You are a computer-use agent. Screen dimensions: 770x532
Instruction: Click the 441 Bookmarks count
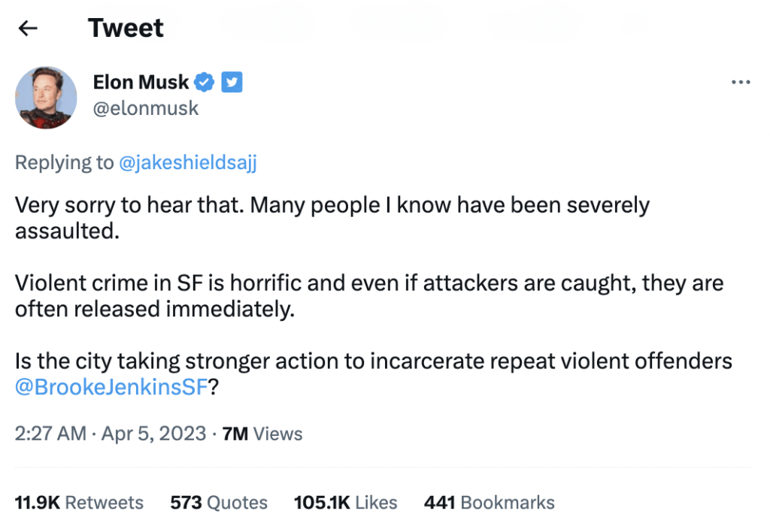[489, 502]
